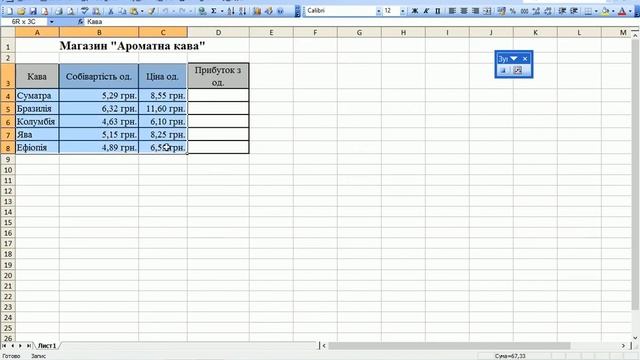Open the paste options dropdown arrow
640x360 pixels.
coord(142,11)
